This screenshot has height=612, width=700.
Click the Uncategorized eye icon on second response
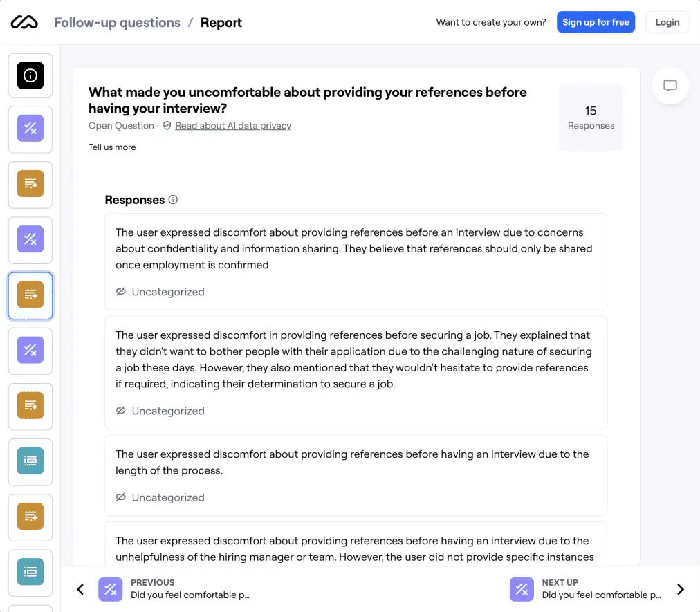click(121, 411)
